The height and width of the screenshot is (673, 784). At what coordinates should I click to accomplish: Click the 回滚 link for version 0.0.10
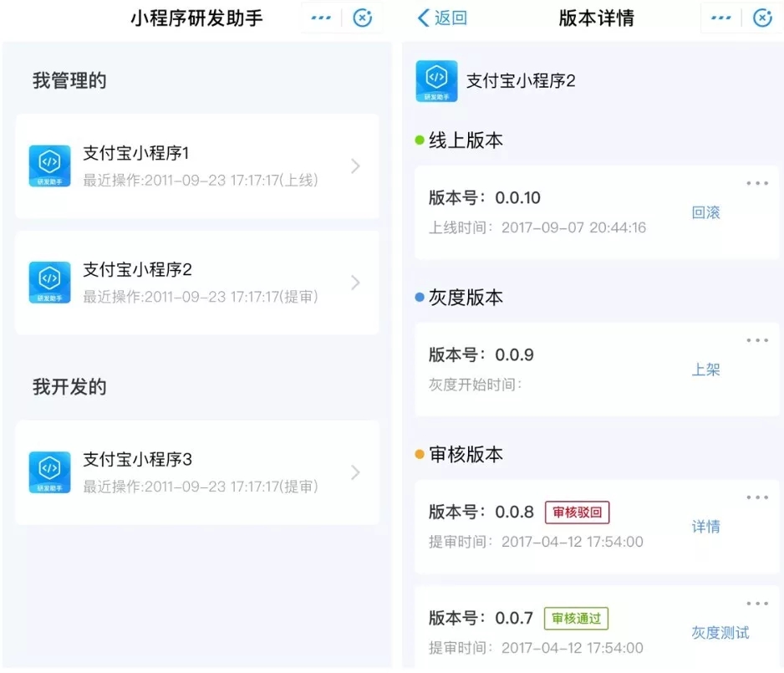(x=705, y=212)
